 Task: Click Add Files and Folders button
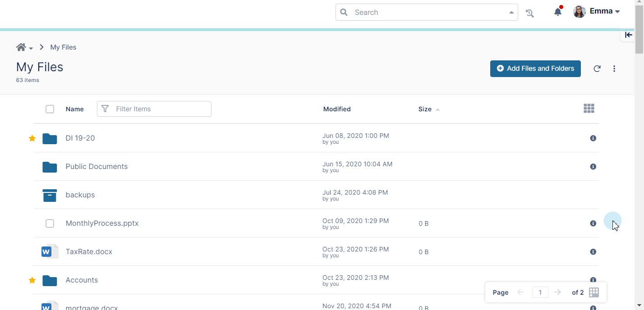[x=535, y=68]
